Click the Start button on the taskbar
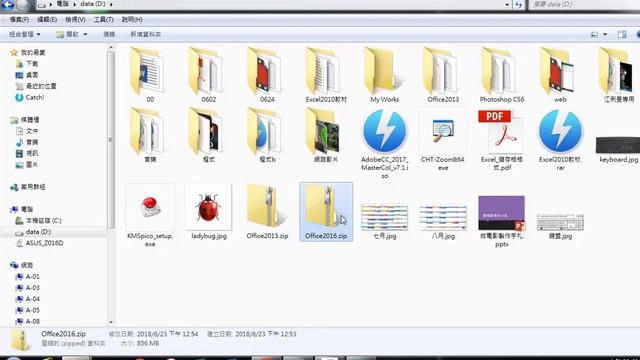The image size is (640, 360). [x=13, y=358]
